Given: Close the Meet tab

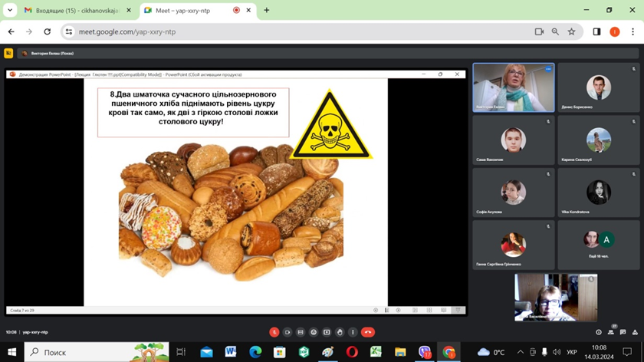Looking at the screenshot, I should click(248, 10).
